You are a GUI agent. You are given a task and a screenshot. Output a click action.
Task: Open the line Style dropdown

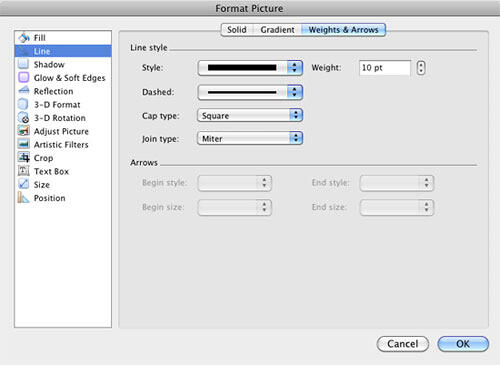click(250, 68)
